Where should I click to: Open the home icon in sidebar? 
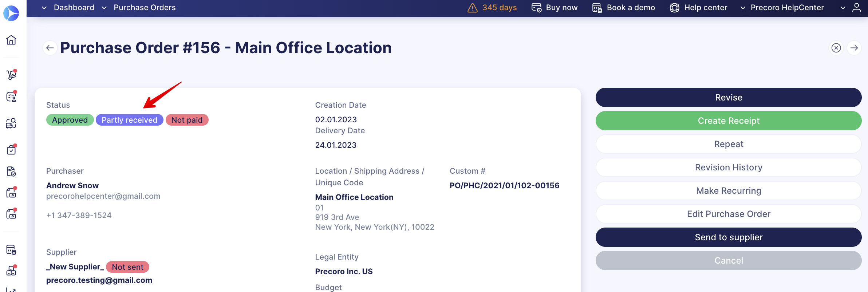[x=11, y=40]
